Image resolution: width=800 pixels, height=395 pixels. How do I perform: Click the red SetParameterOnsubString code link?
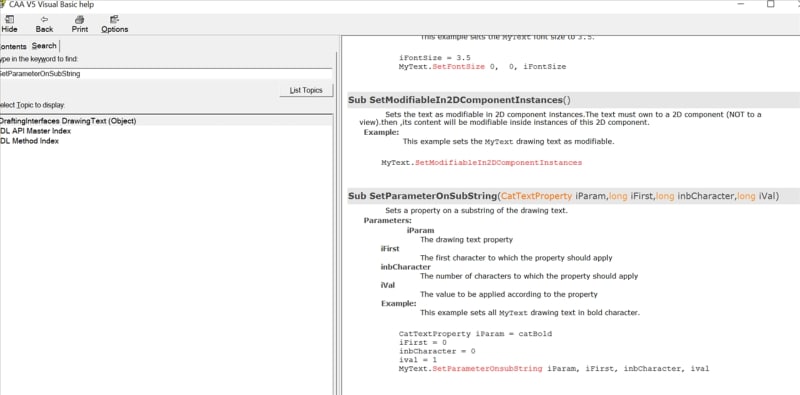pyautogui.click(x=487, y=368)
